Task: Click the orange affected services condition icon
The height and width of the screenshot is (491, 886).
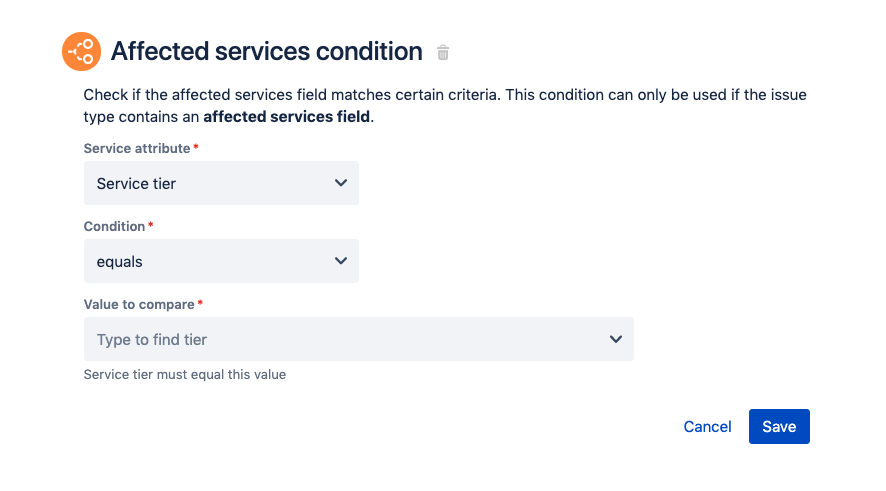Action: [82, 51]
